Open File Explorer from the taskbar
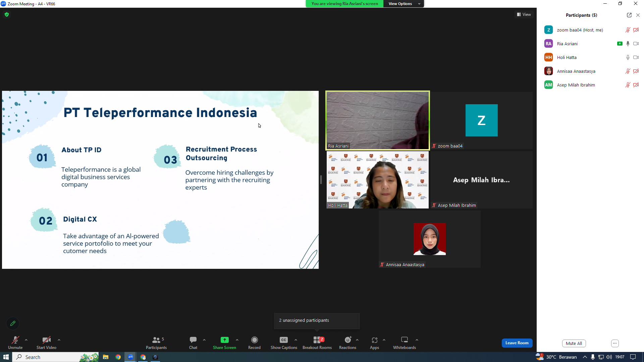Viewport: 644px width, 362px height. click(x=106, y=357)
